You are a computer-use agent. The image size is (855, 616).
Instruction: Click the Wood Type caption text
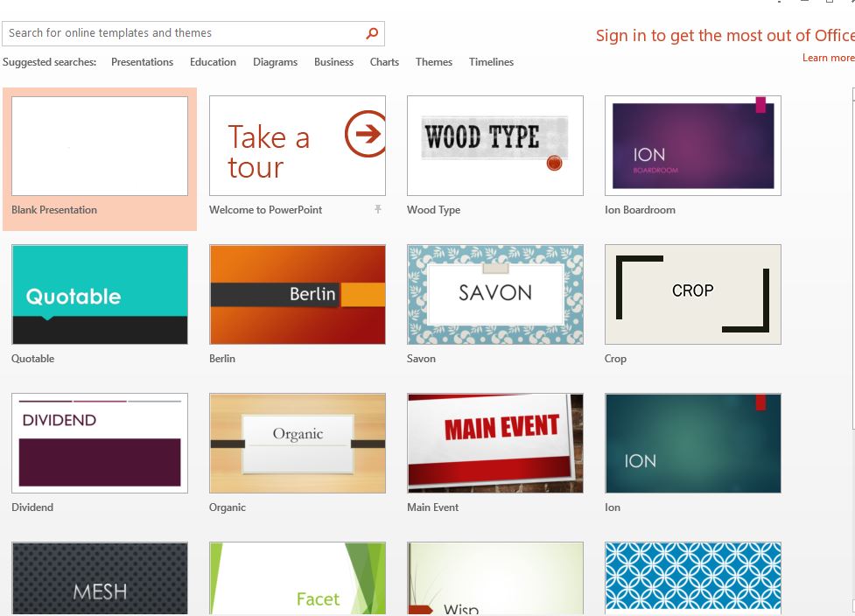[433, 210]
